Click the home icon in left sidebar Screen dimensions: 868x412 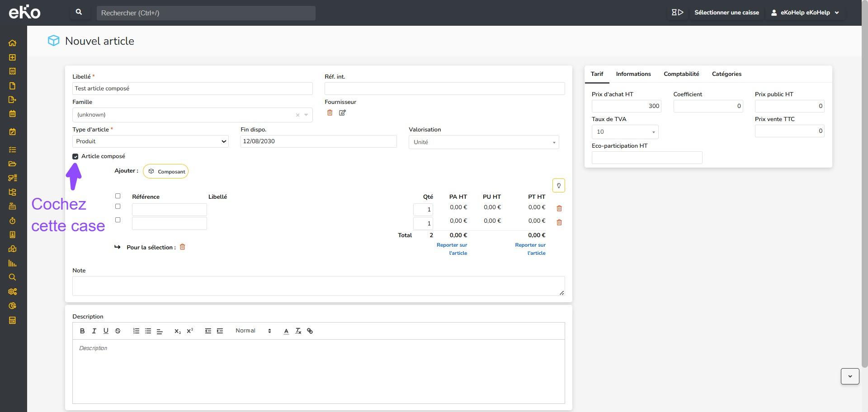pos(12,43)
